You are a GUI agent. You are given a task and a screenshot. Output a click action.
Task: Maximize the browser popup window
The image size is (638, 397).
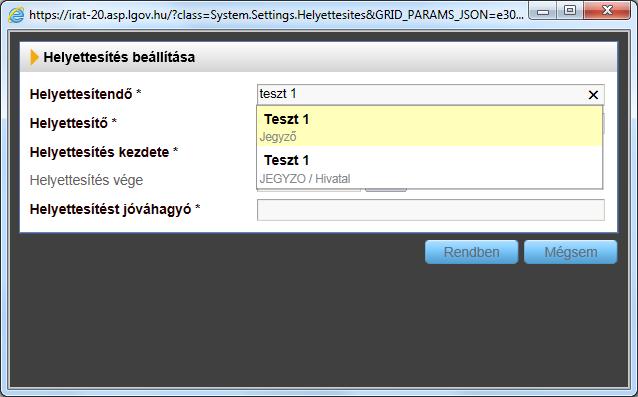[x=570, y=11]
